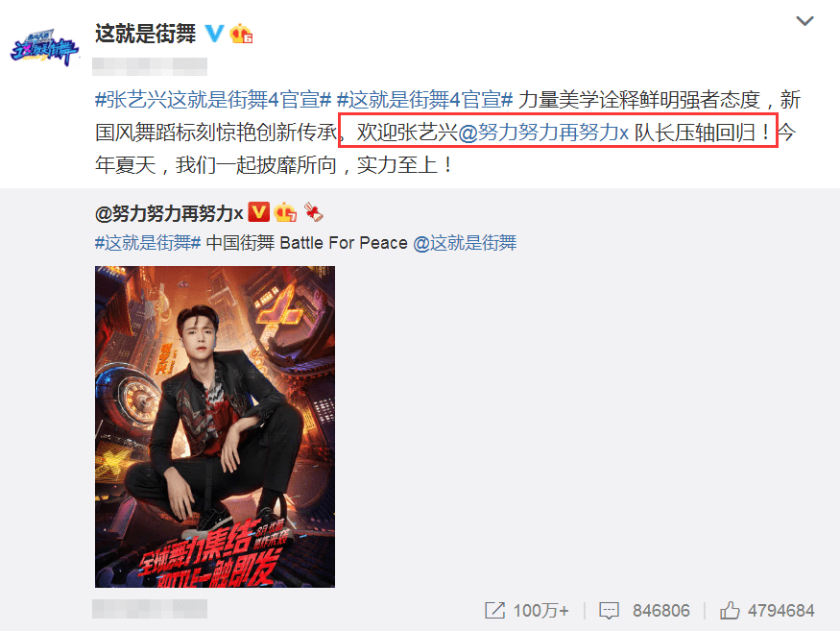The height and width of the screenshot is (631, 840).
Task: Click the 100万+ repost count
Action: (541, 611)
